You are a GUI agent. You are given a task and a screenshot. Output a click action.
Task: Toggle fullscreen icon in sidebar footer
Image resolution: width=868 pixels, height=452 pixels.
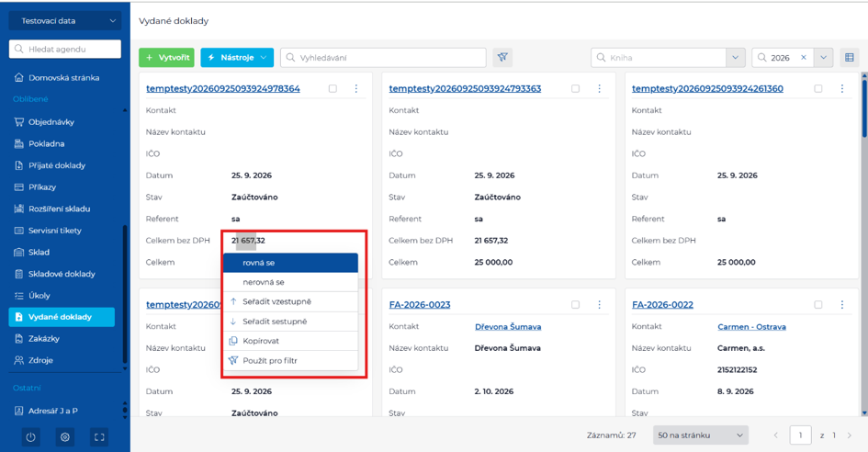[99, 437]
